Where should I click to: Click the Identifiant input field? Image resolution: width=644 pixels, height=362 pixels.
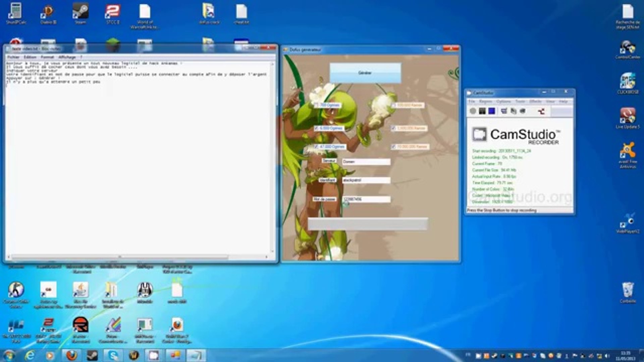point(366,180)
